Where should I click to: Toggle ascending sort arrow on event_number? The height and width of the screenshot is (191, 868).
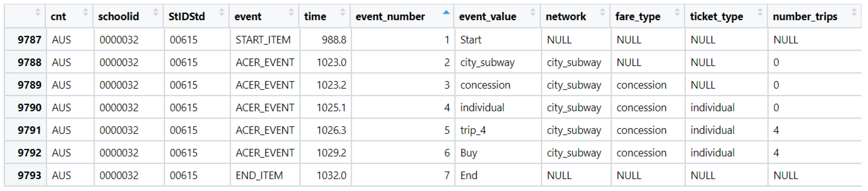tap(446, 12)
